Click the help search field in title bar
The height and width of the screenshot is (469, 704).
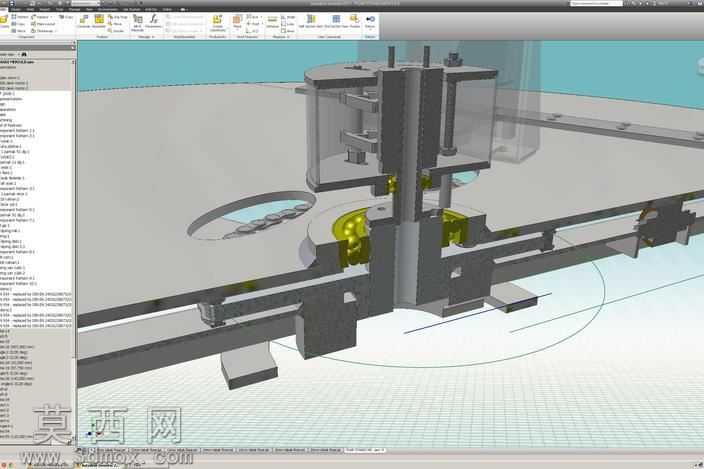[x=596, y=4]
